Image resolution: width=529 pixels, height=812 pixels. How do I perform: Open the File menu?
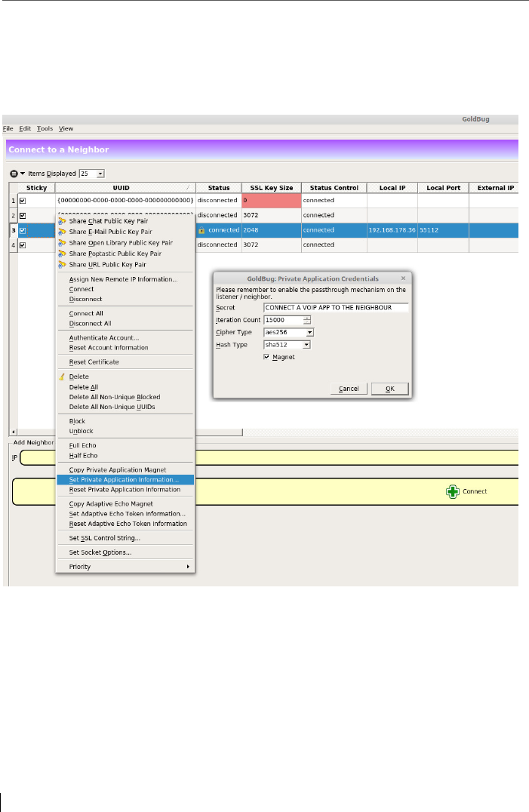tap(8, 128)
